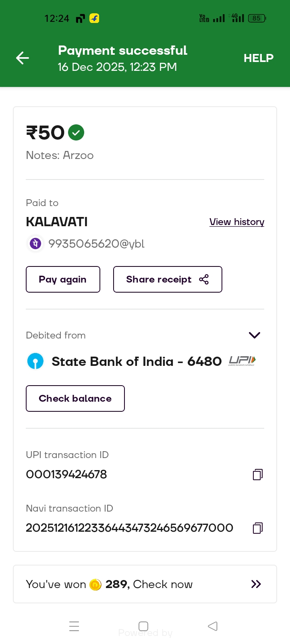Tap the gold coin reward icon
Viewport: 290px width, 644px height.
coord(95,584)
